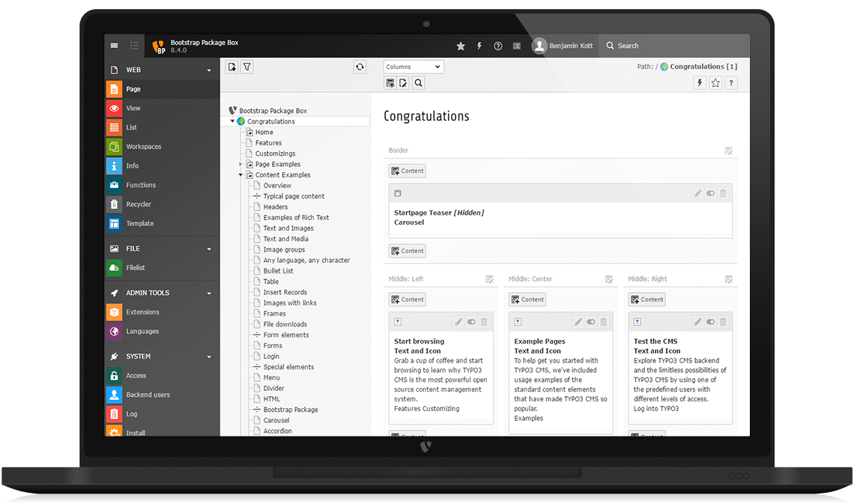Select Bullet List page in tree

[278, 271]
